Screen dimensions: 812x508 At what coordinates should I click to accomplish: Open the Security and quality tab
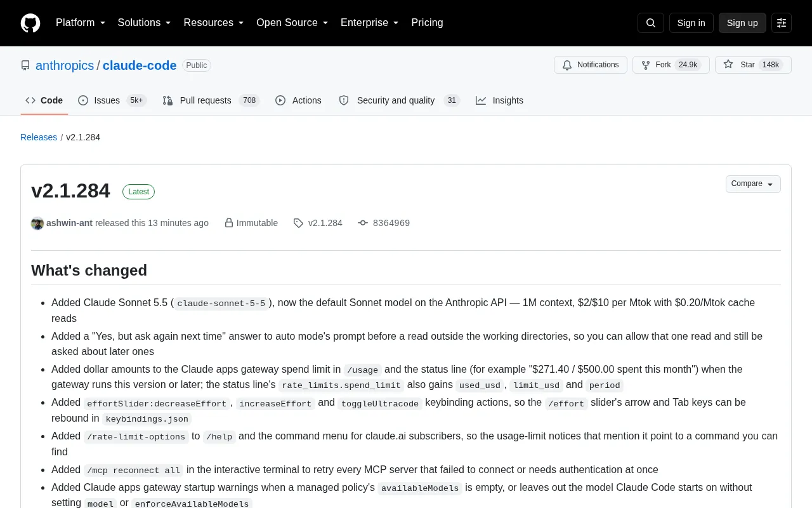point(399,100)
